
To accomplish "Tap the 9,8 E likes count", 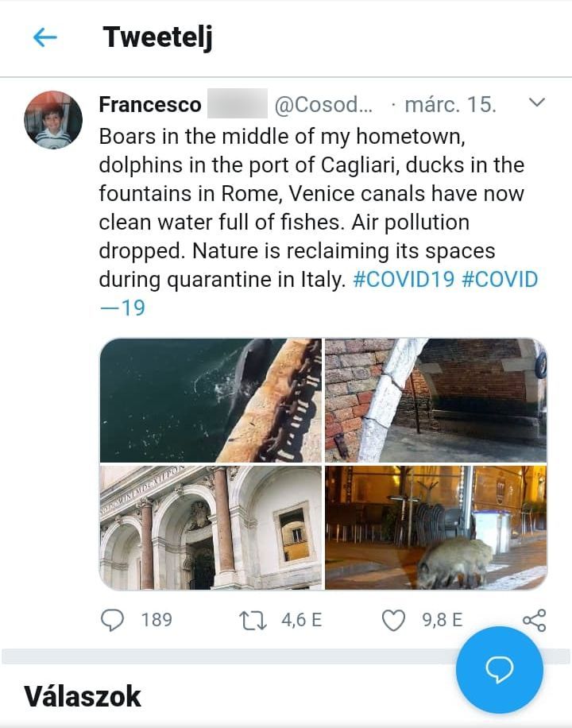I will [x=443, y=620].
